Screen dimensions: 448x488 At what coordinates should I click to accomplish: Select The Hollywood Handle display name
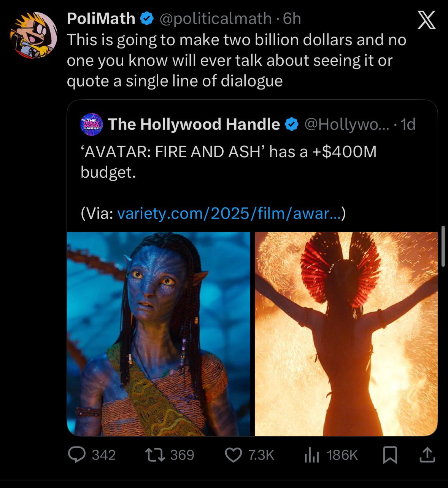[194, 123]
